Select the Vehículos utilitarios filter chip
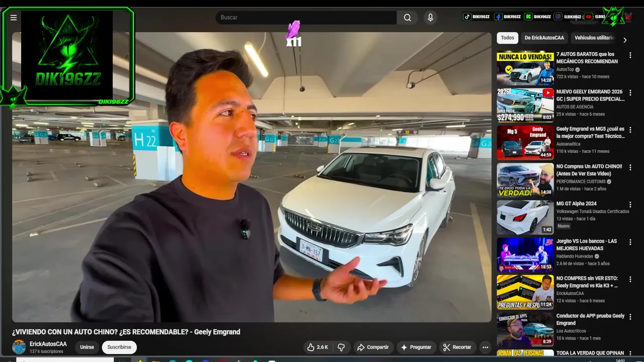This screenshot has width=644, height=362. coord(594,38)
